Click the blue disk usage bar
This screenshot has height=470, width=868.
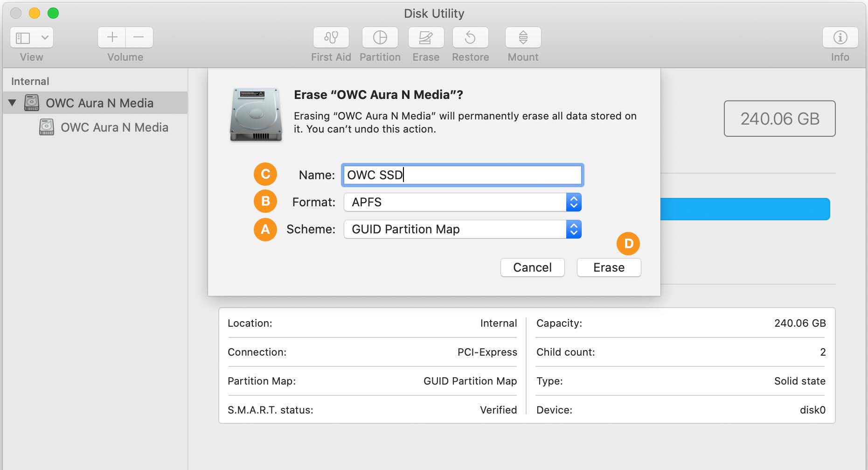point(745,209)
